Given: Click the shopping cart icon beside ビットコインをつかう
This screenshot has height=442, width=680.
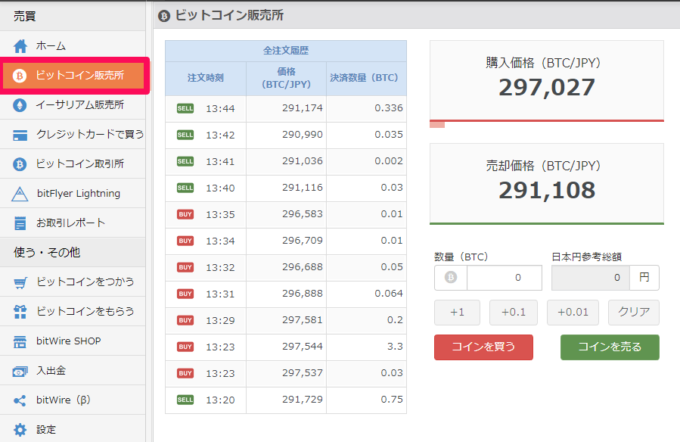Looking at the screenshot, I should tap(20, 282).
